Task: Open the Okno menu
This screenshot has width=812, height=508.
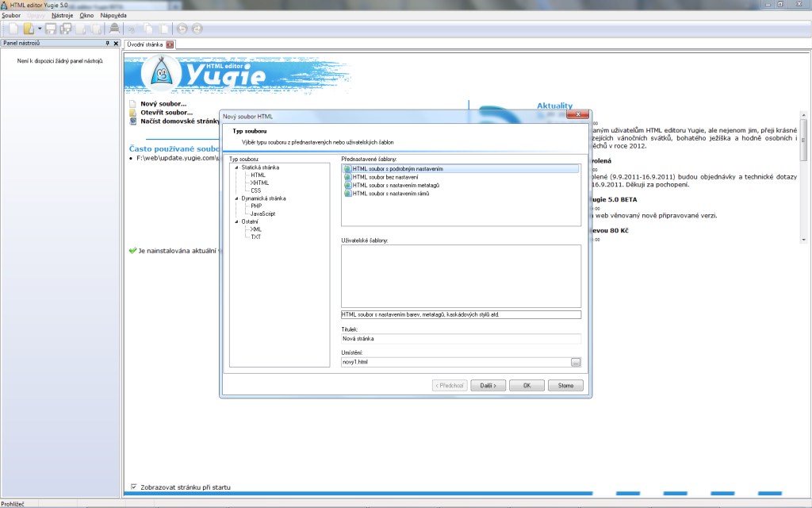Action: [x=86, y=16]
